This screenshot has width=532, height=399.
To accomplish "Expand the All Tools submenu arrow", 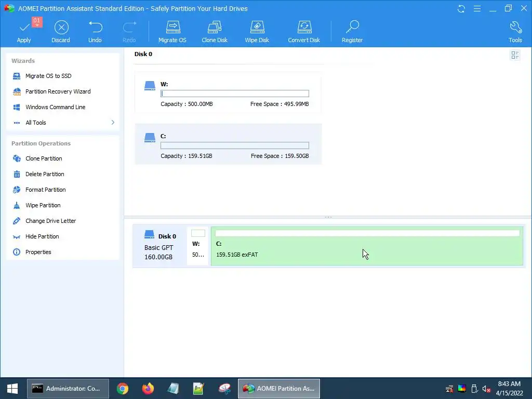I will point(113,123).
